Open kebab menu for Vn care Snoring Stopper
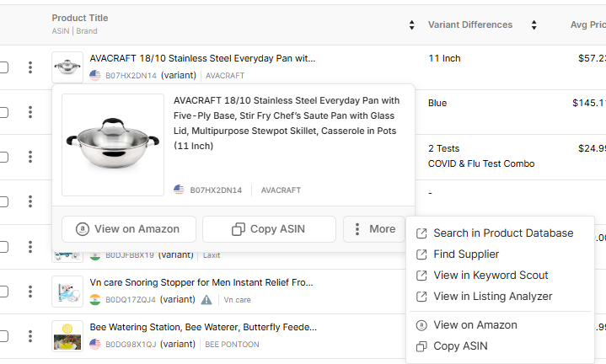 pos(30,292)
